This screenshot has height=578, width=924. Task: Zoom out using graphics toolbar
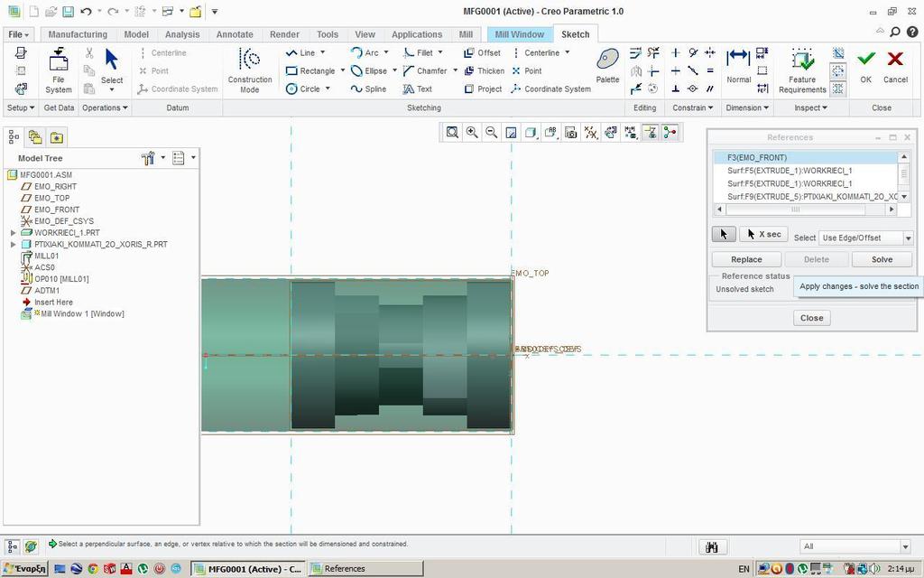pyautogui.click(x=492, y=132)
